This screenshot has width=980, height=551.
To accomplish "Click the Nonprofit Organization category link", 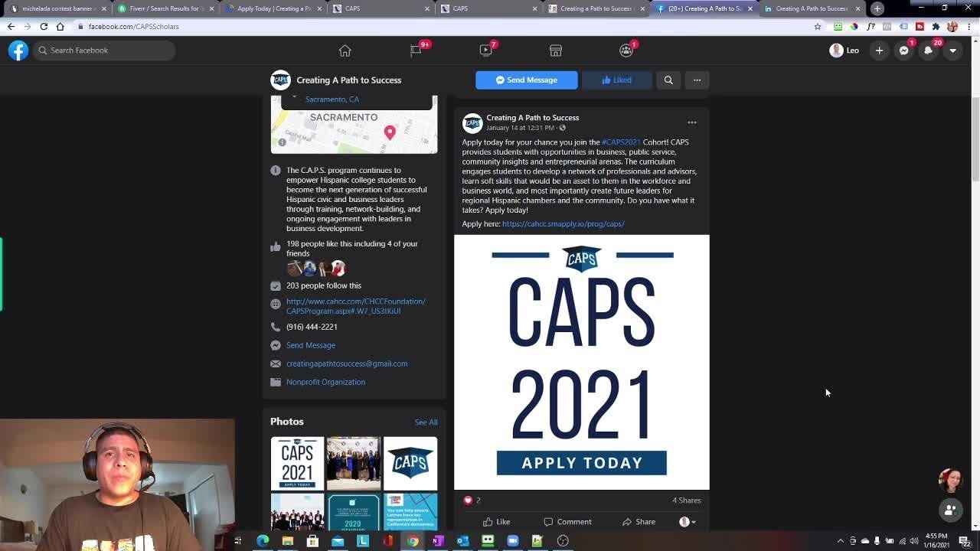I will pos(325,382).
